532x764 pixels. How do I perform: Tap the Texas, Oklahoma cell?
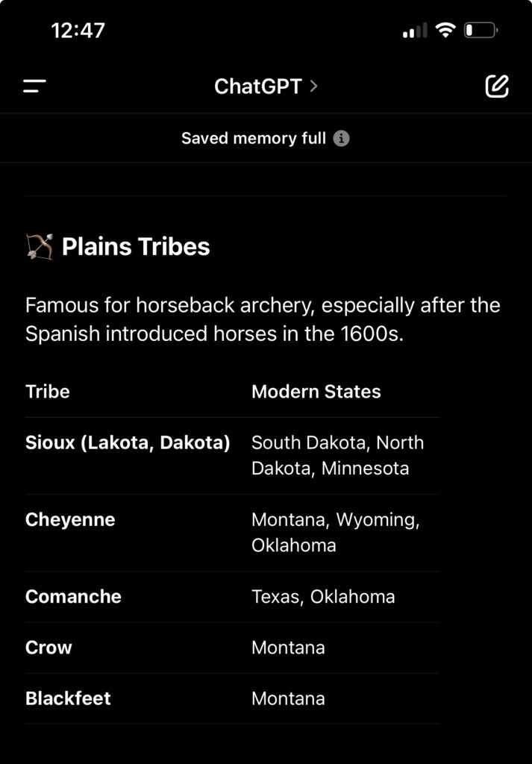pyautogui.click(x=322, y=597)
